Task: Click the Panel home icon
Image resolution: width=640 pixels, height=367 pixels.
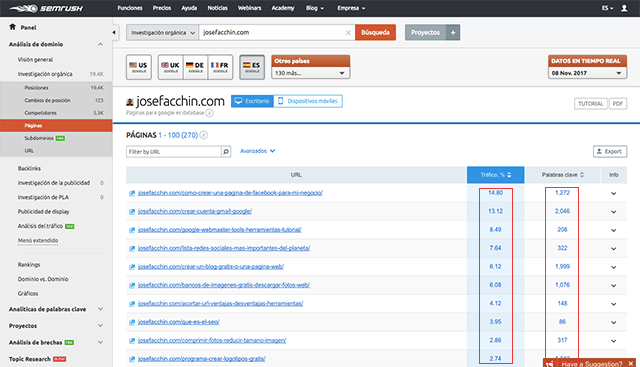Action: tap(13, 27)
